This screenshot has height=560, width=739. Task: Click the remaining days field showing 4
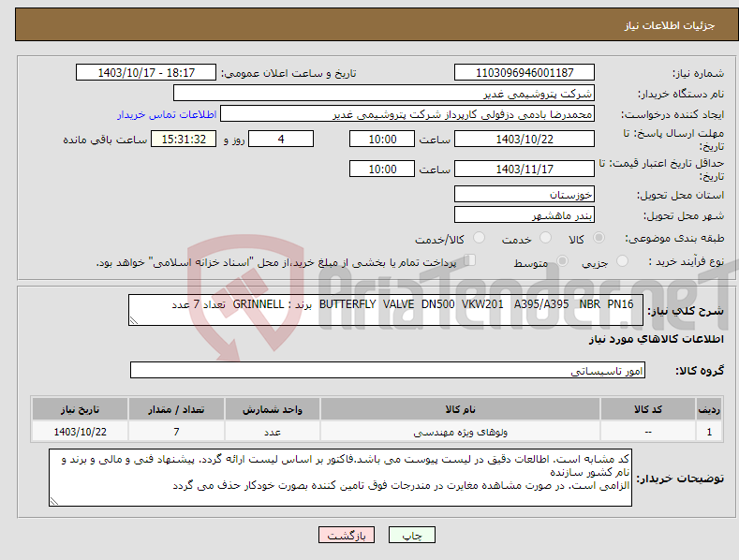pyautogui.click(x=281, y=139)
